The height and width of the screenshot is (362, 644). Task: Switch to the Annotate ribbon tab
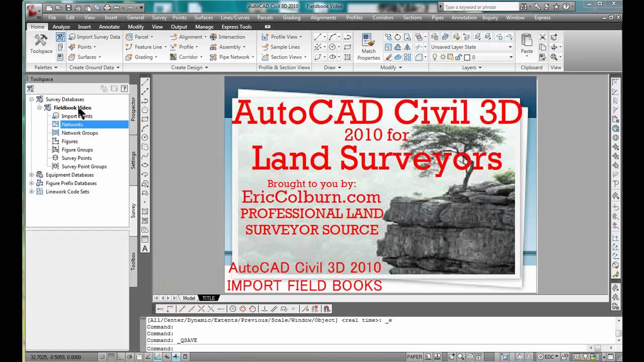109,27
